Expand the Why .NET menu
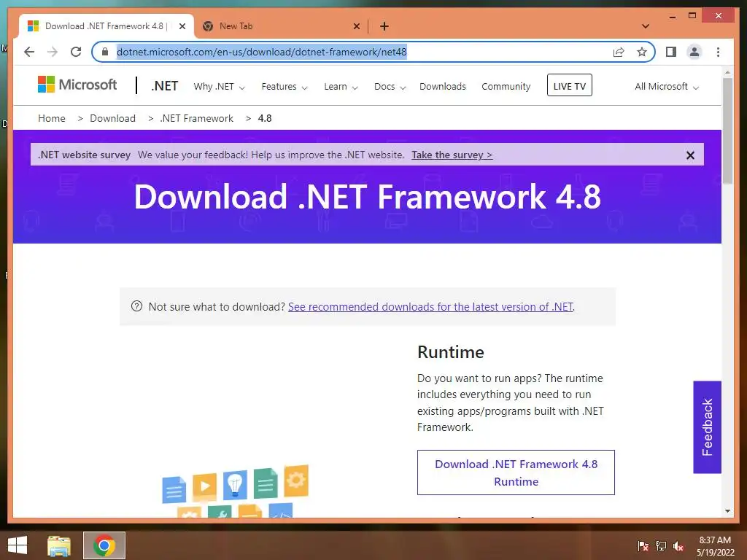Image resolution: width=747 pixels, height=560 pixels. pos(219,87)
